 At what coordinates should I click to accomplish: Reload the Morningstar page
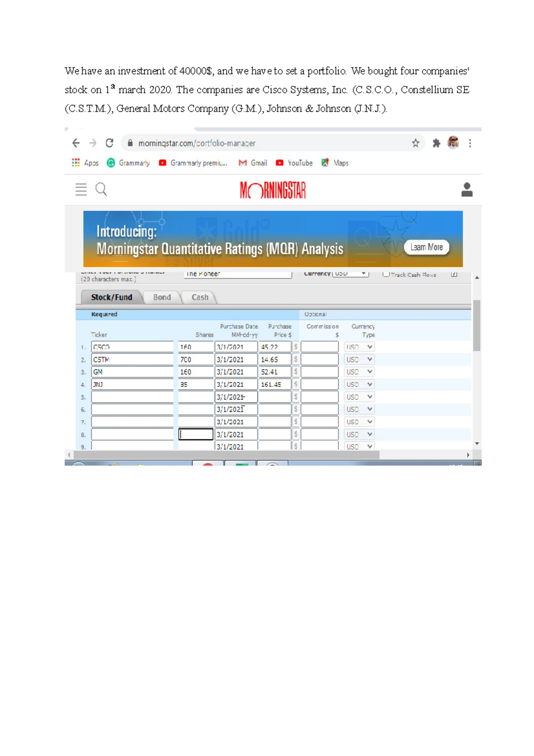pos(109,143)
